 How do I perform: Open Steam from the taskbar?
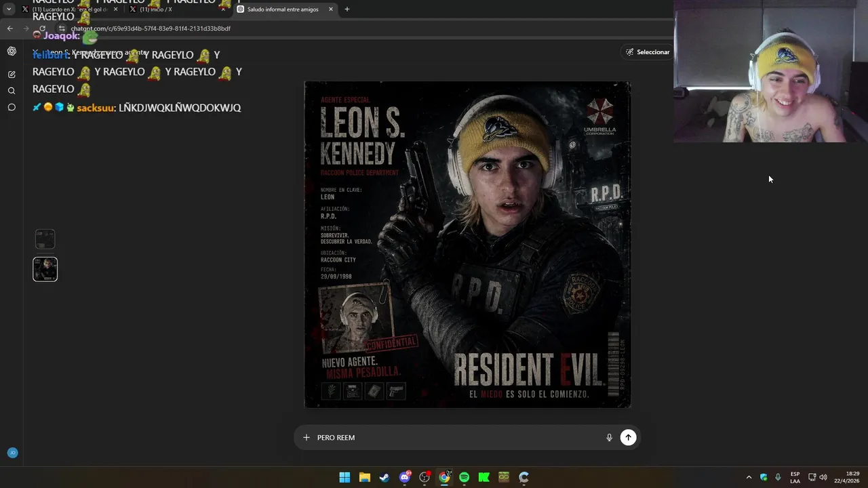coord(384,477)
